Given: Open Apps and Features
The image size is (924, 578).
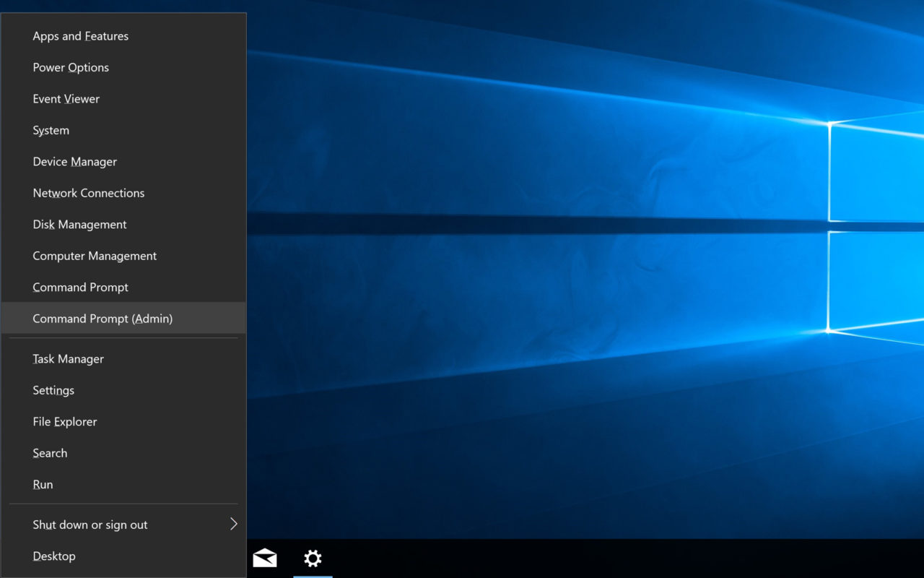Looking at the screenshot, I should pyautogui.click(x=81, y=36).
